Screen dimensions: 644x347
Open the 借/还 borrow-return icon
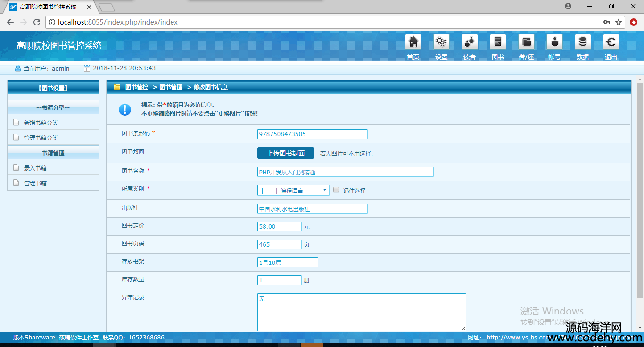526,42
